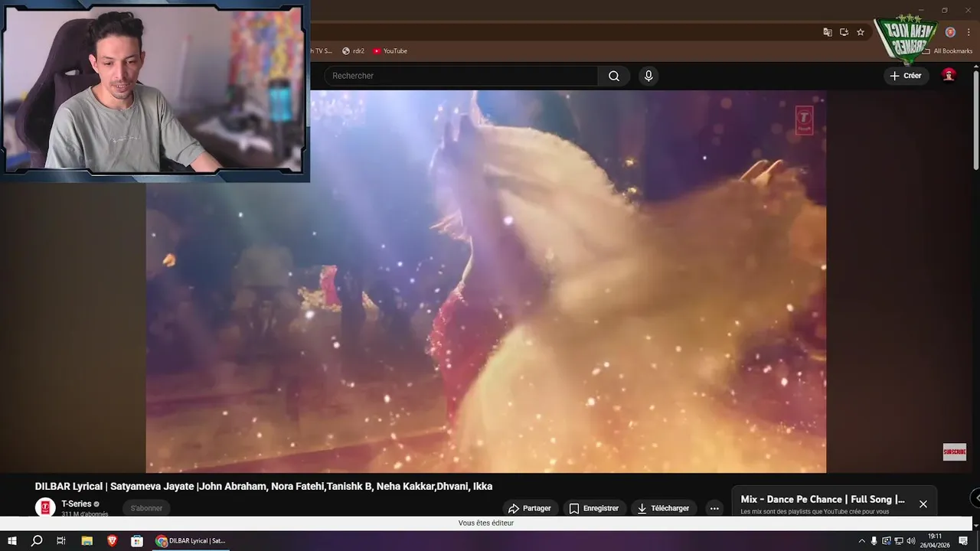Open the All Bookmarks folder
Viewport: 980px width, 551px height.
tap(947, 51)
